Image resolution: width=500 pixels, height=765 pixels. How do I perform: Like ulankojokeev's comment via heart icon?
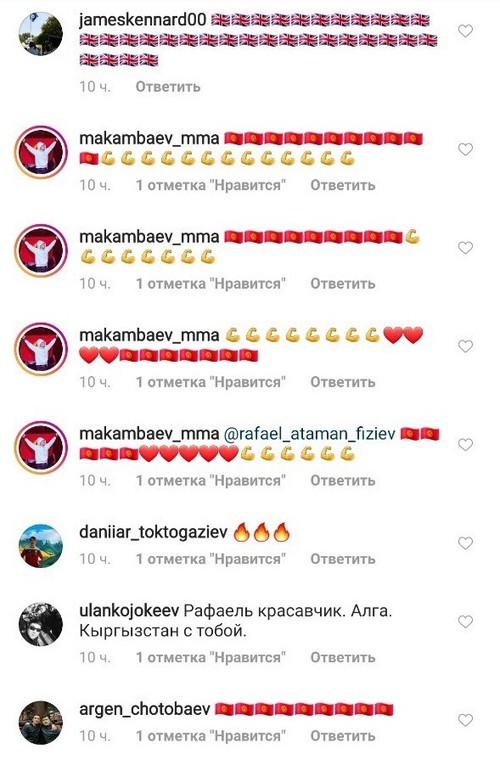tap(465, 622)
